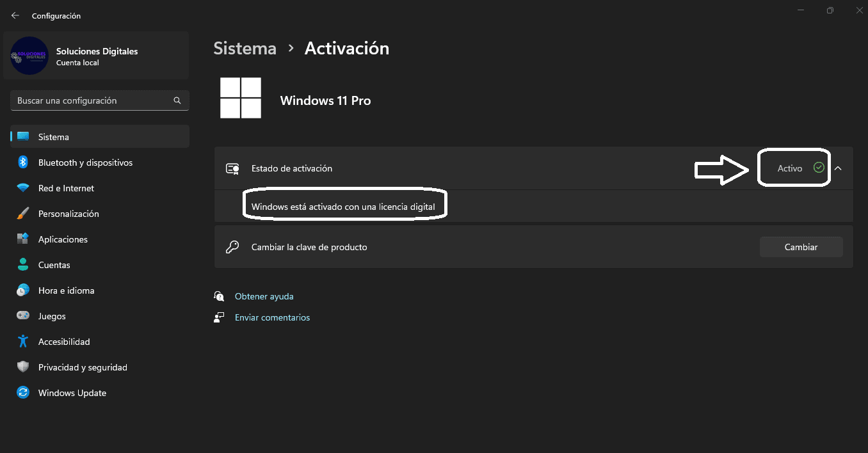Click the Windows Update sync icon
Screen dimensions: 868x453
coord(23,393)
